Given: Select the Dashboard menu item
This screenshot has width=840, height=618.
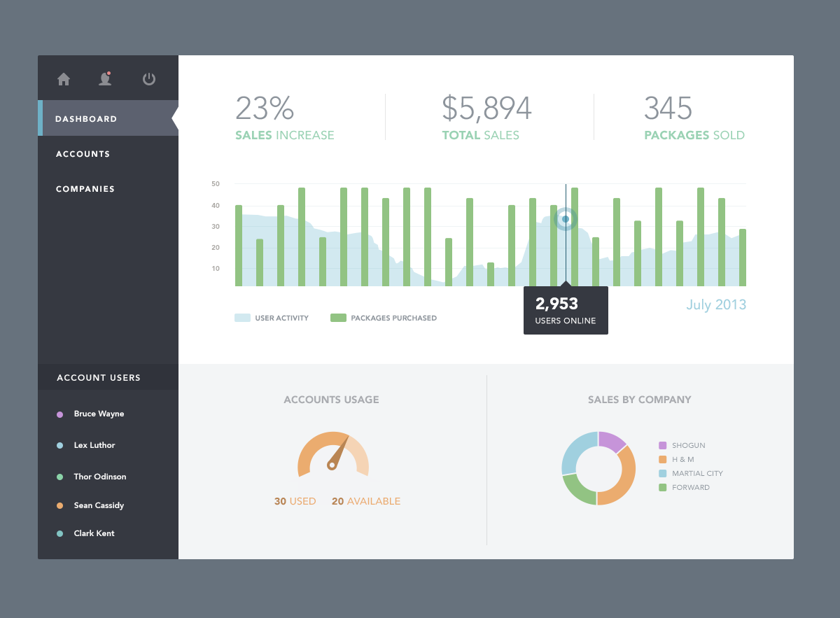Looking at the screenshot, I should coord(87,119).
